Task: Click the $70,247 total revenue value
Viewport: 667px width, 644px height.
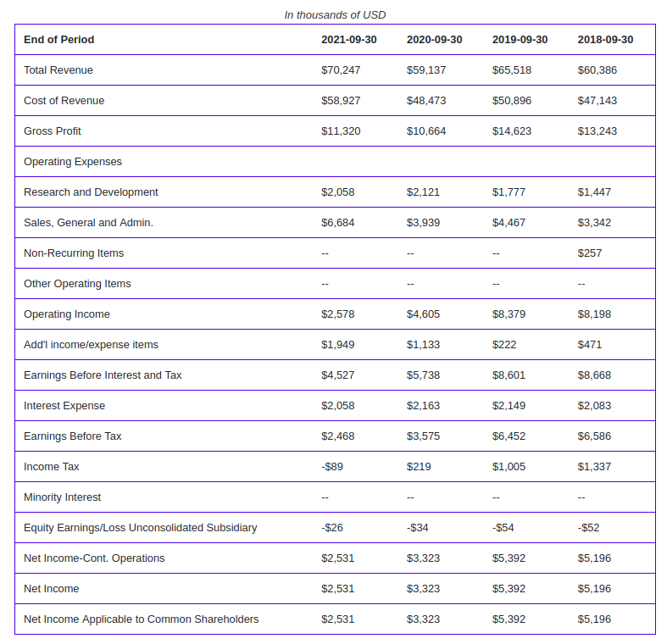Action: pyautogui.click(x=341, y=70)
